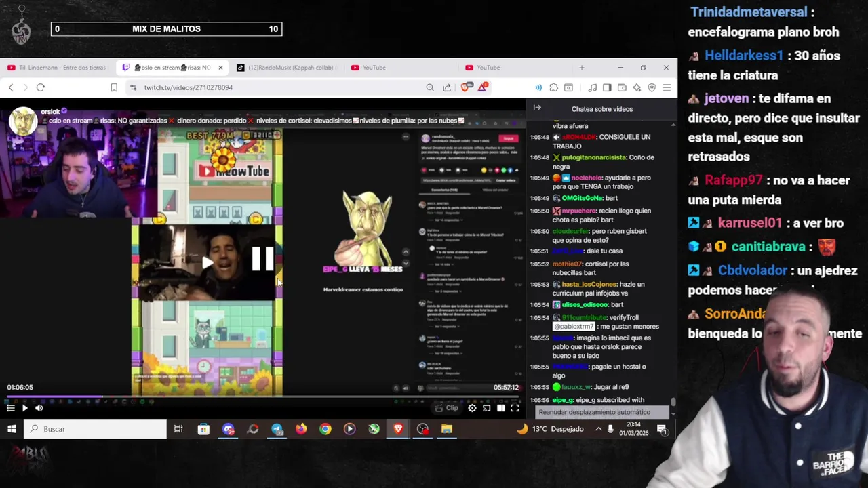Screen dimensions: 868x488
Task: Jump to timestamp 1:05:51 in chat
Action: [539, 251]
